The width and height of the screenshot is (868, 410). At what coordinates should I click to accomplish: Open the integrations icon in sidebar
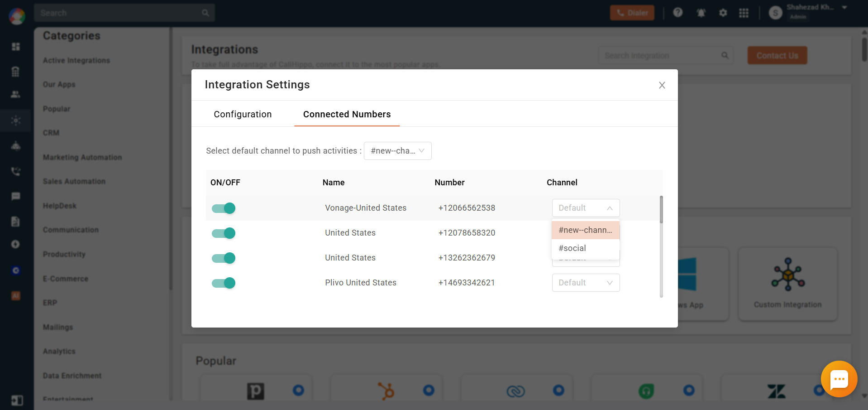[16, 121]
